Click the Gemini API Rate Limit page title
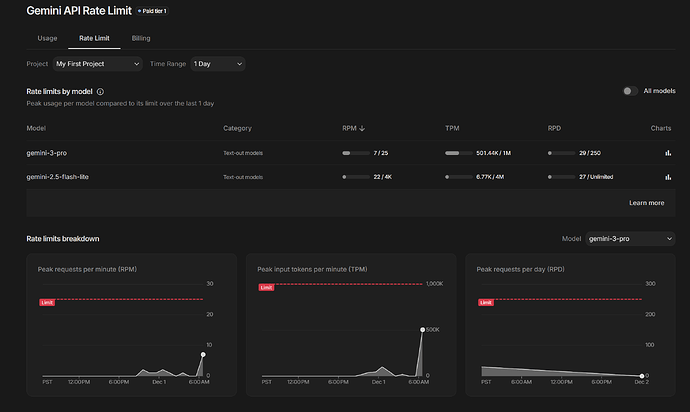The width and height of the screenshot is (690, 412). (x=79, y=11)
